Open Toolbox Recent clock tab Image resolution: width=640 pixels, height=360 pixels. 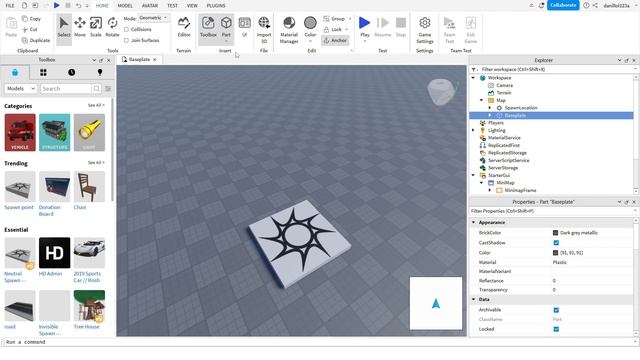(71, 72)
